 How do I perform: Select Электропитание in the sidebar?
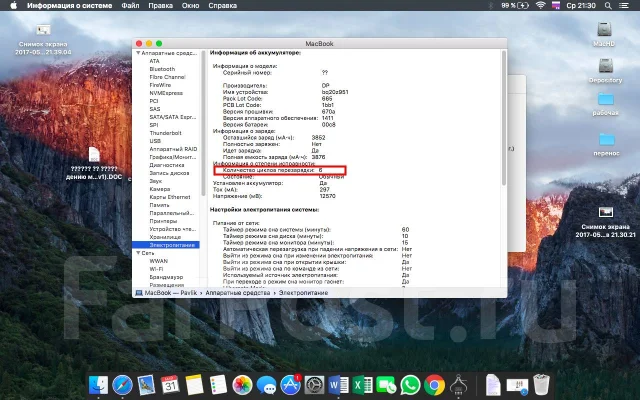(x=166, y=245)
